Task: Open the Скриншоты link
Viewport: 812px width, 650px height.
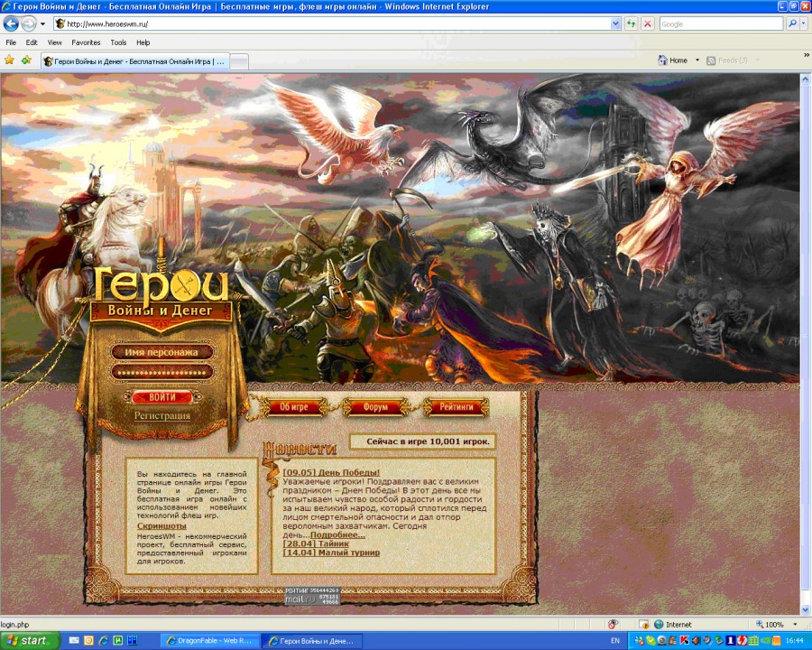Action: tap(161, 525)
